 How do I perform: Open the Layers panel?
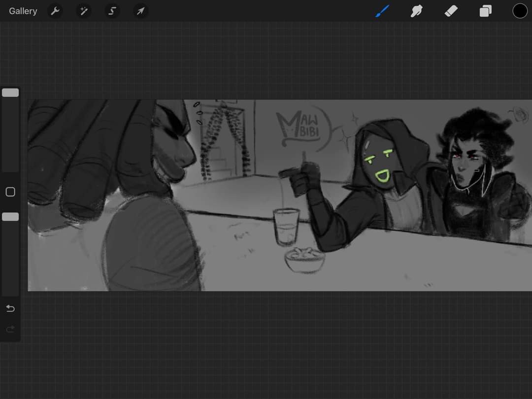pos(486,11)
